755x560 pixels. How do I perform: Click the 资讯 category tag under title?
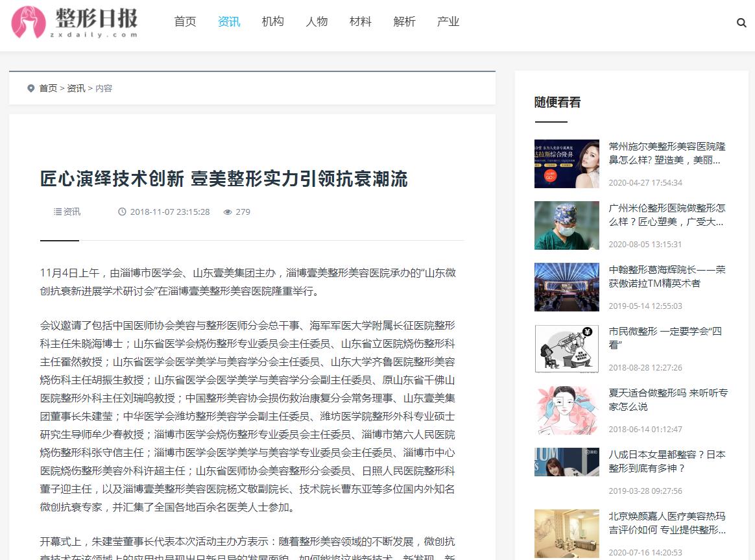[x=72, y=212]
